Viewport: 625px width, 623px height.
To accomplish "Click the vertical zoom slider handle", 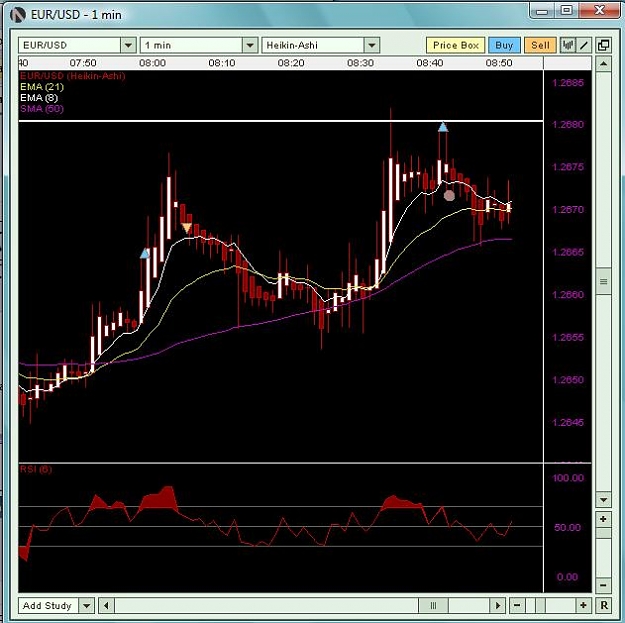I will [603, 533].
